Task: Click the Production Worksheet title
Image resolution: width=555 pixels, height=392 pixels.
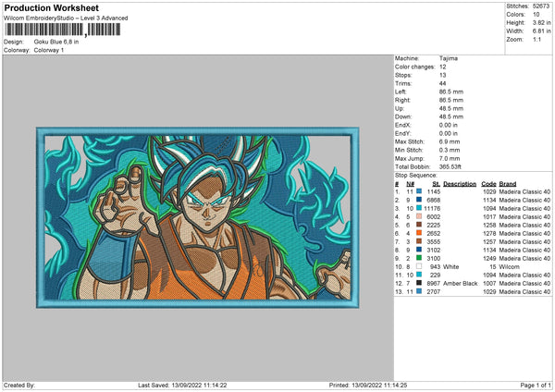Action: (51, 7)
